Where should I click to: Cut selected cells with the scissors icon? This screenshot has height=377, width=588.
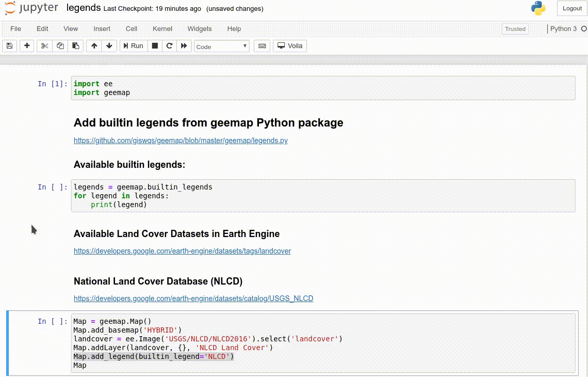[x=45, y=46]
